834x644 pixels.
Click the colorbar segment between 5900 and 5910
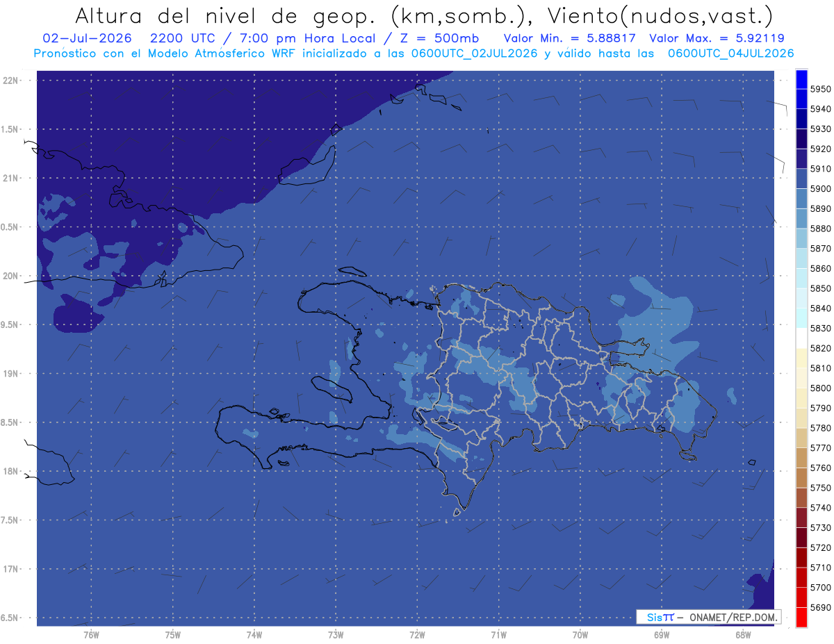point(801,179)
